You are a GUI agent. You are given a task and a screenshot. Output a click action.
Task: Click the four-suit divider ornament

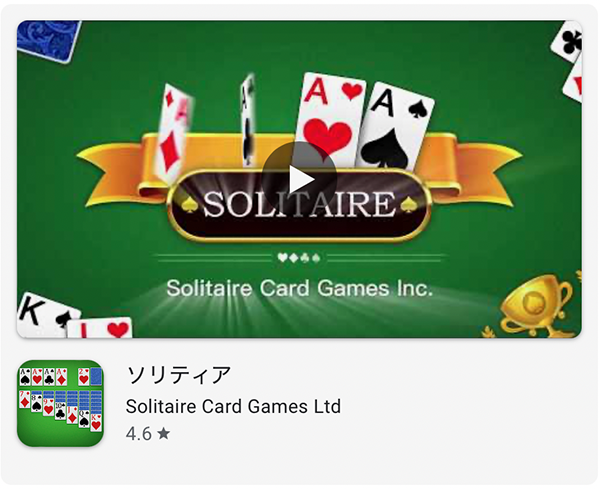299,258
